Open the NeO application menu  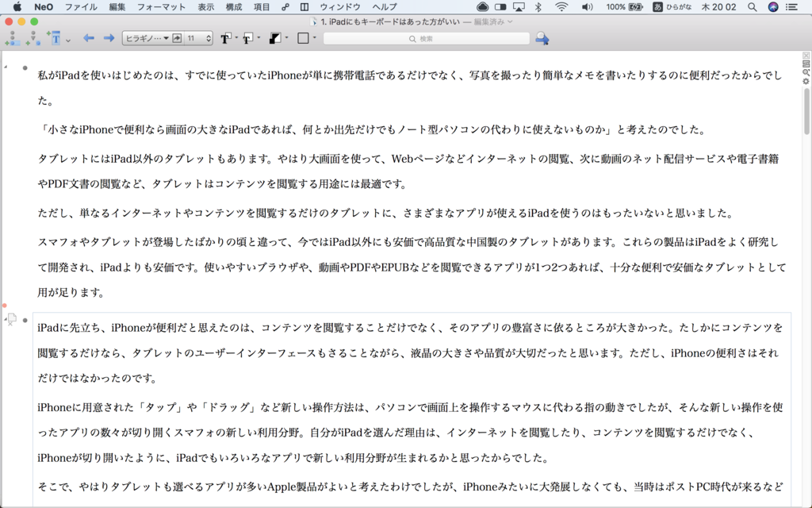coord(44,6)
